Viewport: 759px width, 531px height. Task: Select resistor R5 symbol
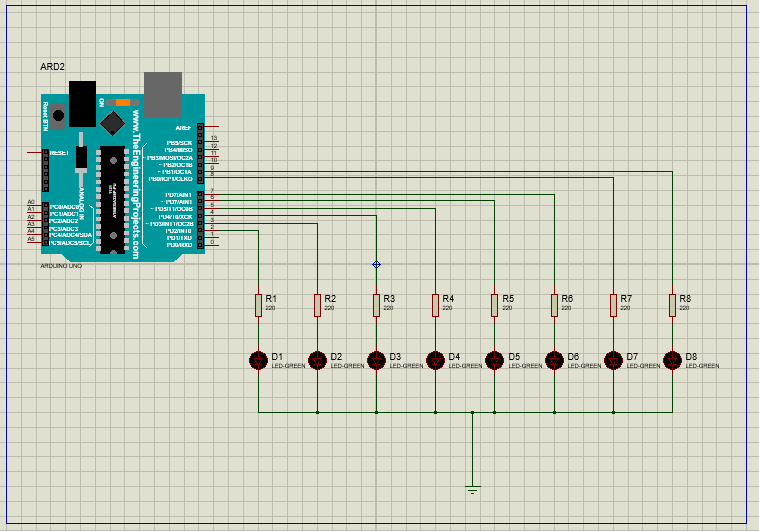pyautogui.click(x=494, y=305)
